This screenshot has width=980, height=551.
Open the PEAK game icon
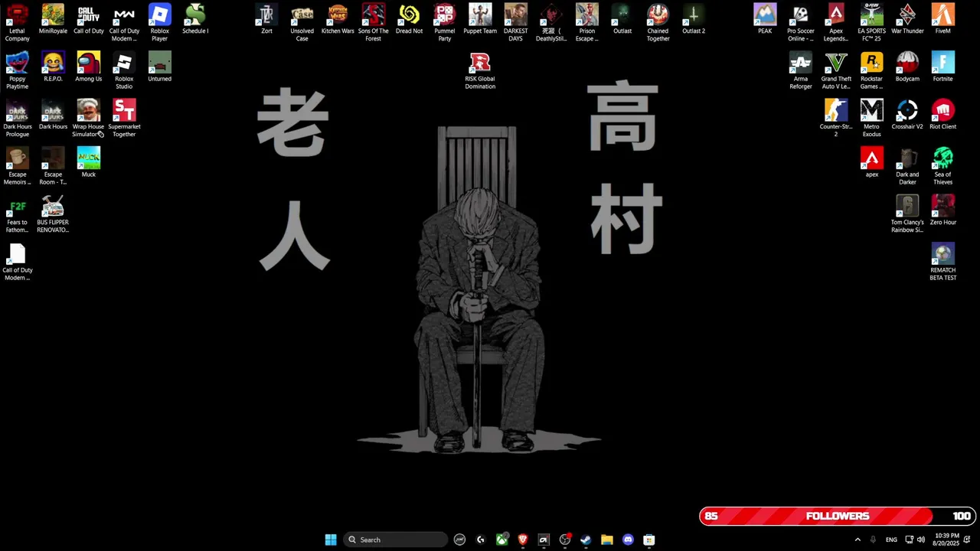tap(765, 19)
